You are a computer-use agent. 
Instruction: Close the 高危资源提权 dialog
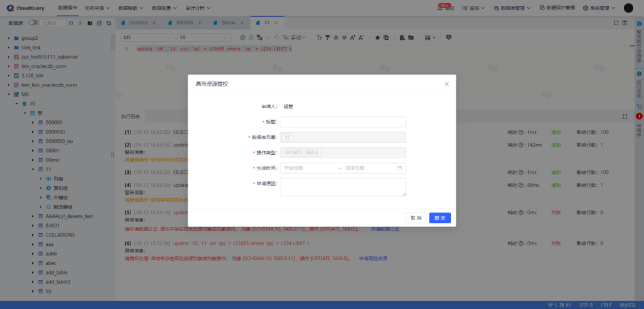[x=447, y=84]
